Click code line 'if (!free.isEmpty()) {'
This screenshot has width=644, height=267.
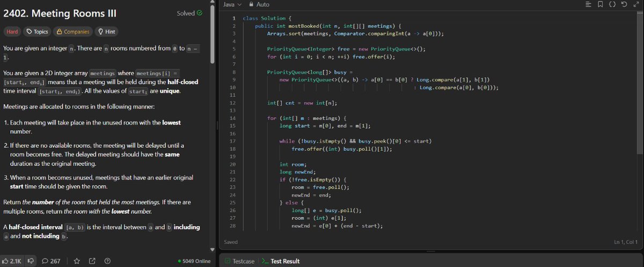[314, 179]
